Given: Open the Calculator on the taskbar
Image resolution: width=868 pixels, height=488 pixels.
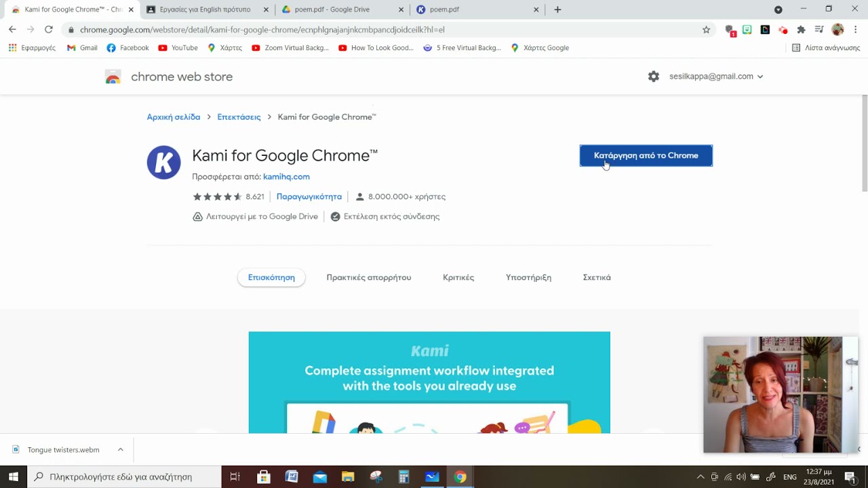Looking at the screenshot, I should coord(404,476).
